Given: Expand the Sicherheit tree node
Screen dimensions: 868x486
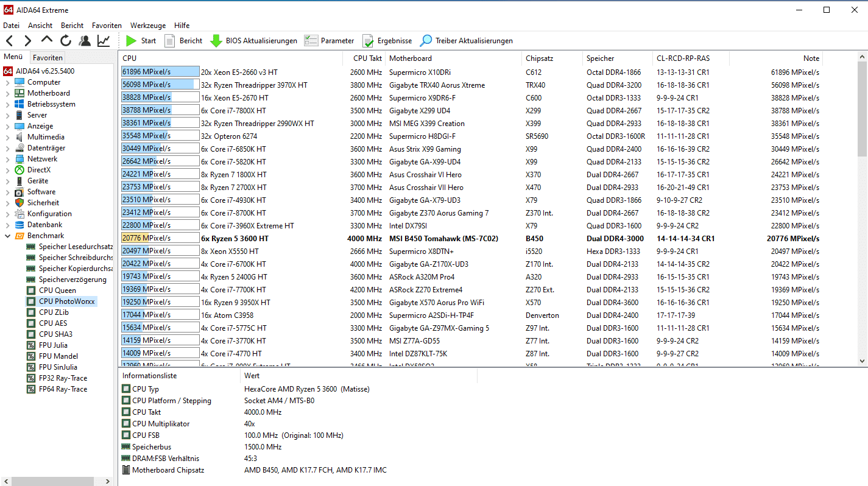Looking at the screenshot, I should click(x=7, y=203).
